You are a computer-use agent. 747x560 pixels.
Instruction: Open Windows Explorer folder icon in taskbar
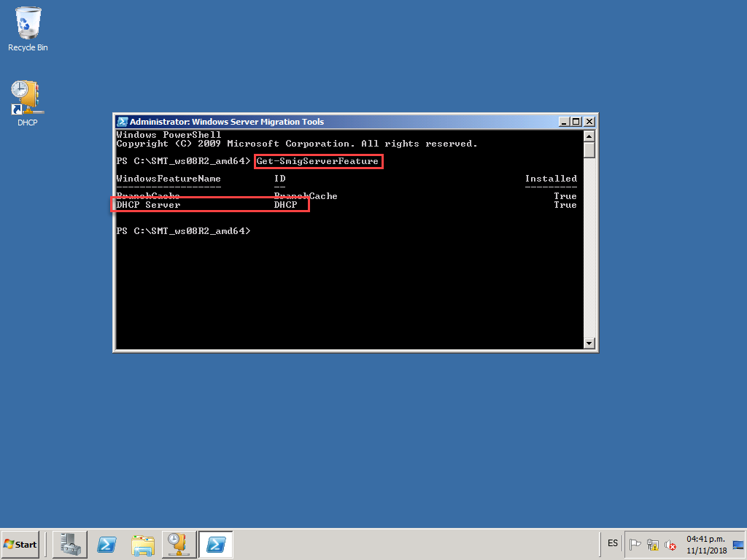coord(143,544)
